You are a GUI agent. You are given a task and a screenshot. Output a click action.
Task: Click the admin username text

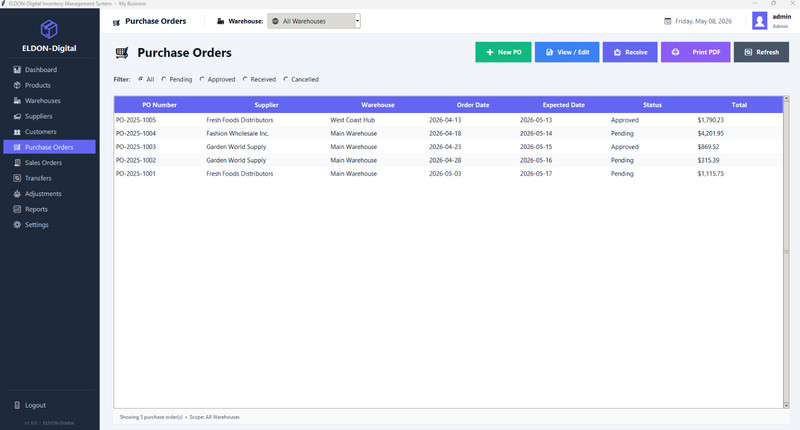pyautogui.click(x=782, y=17)
